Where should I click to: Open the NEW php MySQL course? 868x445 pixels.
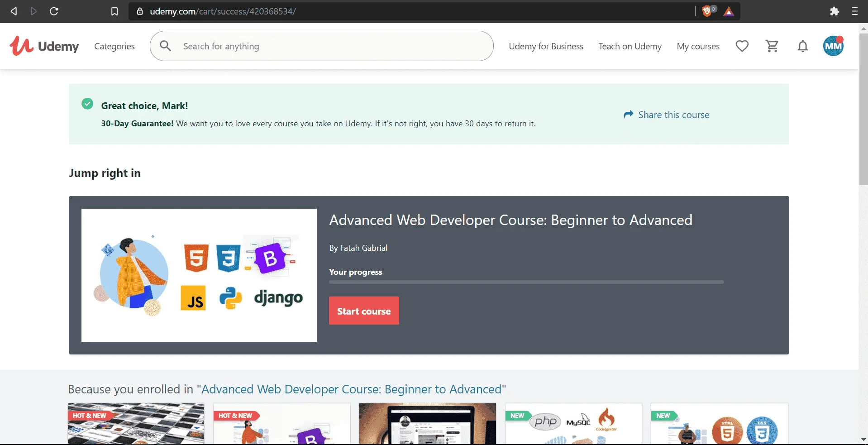pos(573,424)
